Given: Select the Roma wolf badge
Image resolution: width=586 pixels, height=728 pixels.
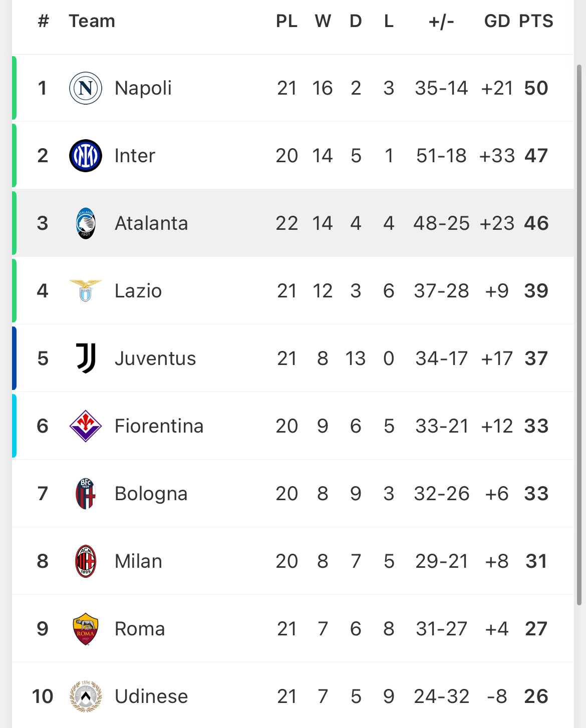Looking at the screenshot, I should tap(86, 629).
